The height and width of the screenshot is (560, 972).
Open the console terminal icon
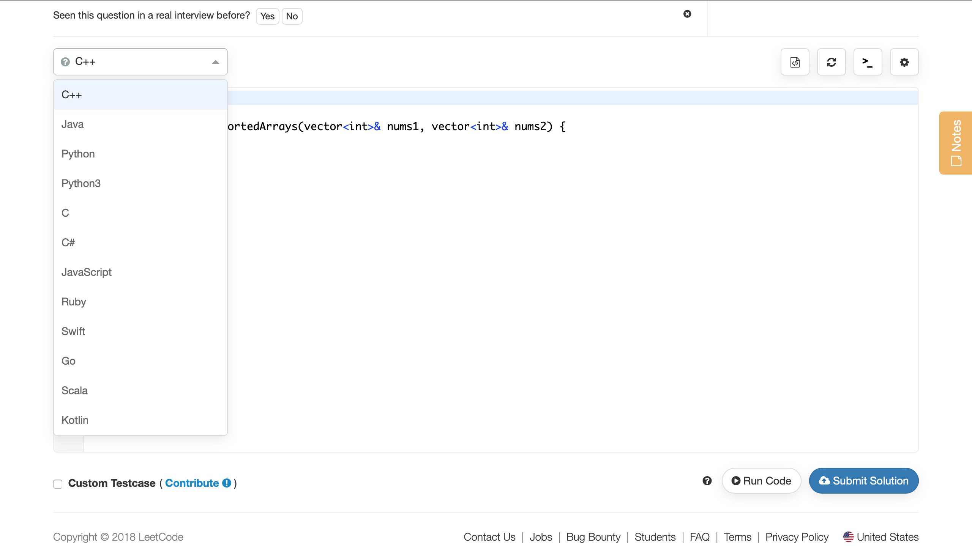(867, 62)
